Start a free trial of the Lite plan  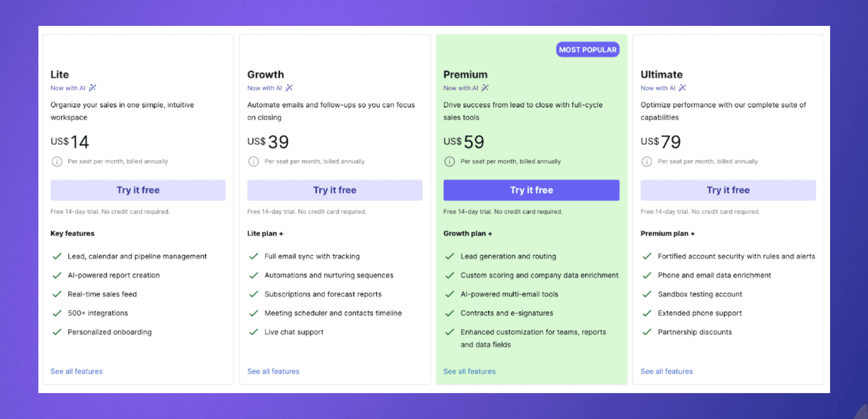[138, 190]
